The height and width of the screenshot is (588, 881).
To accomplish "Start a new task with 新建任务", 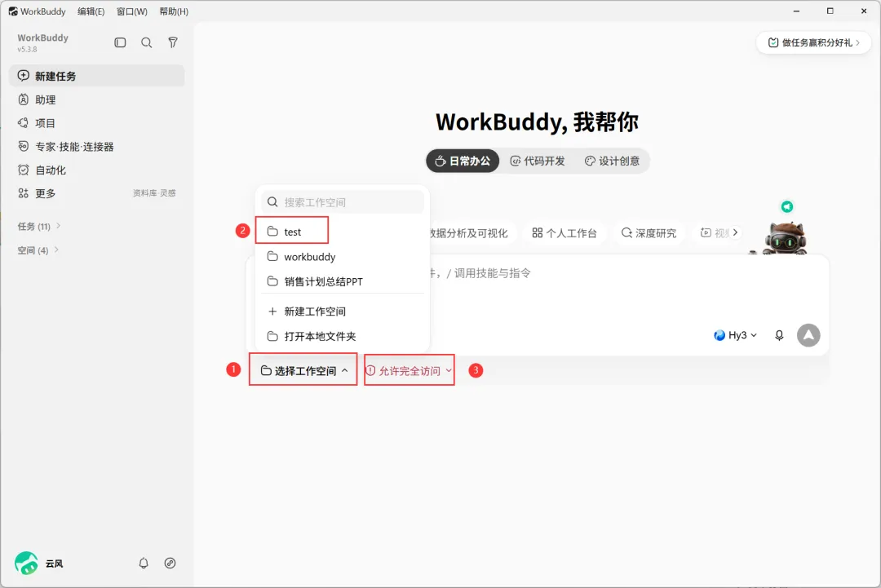I will [96, 76].
